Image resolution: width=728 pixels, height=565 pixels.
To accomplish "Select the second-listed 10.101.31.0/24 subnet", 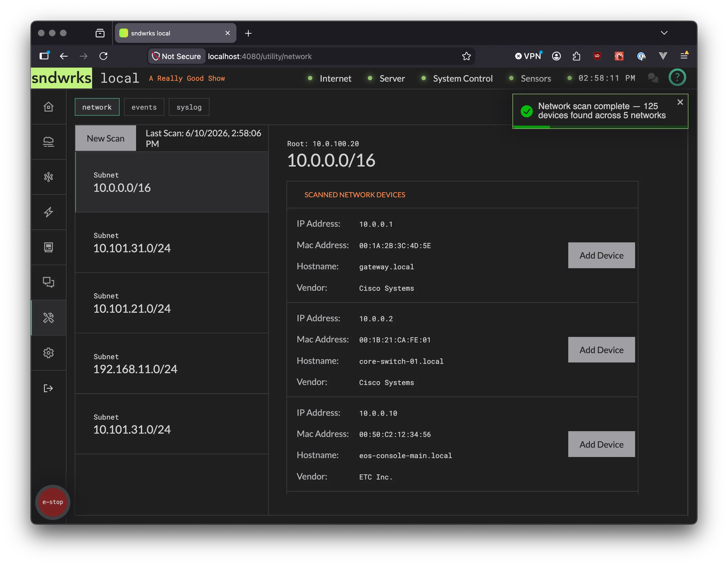I will click(172, 424).
